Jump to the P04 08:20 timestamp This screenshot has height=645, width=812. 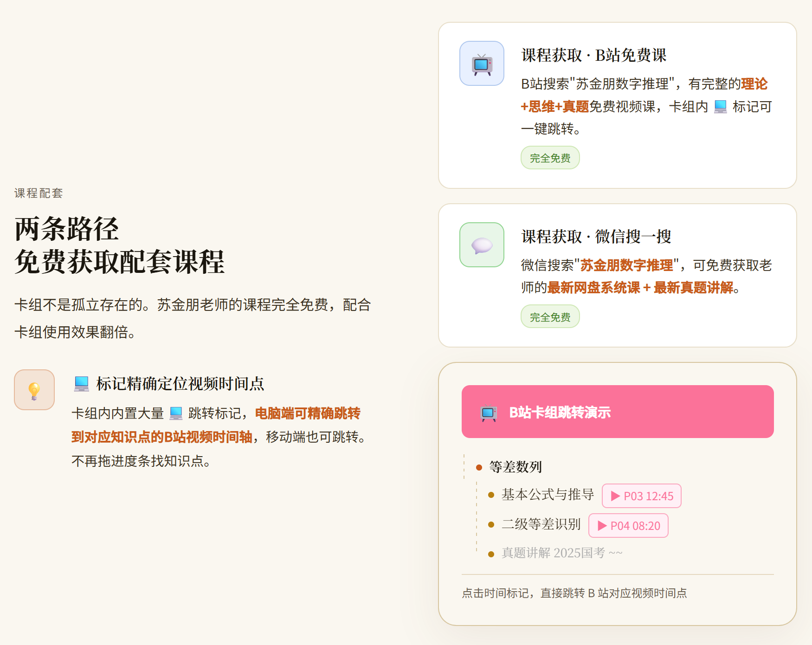click(628, 526)
